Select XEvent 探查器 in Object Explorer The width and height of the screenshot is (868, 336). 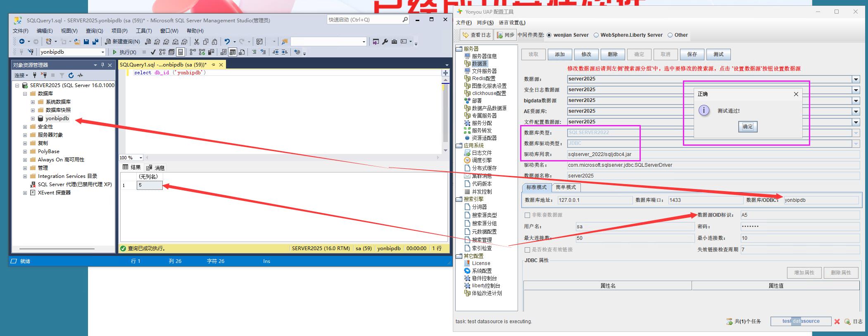coord(54,193)
